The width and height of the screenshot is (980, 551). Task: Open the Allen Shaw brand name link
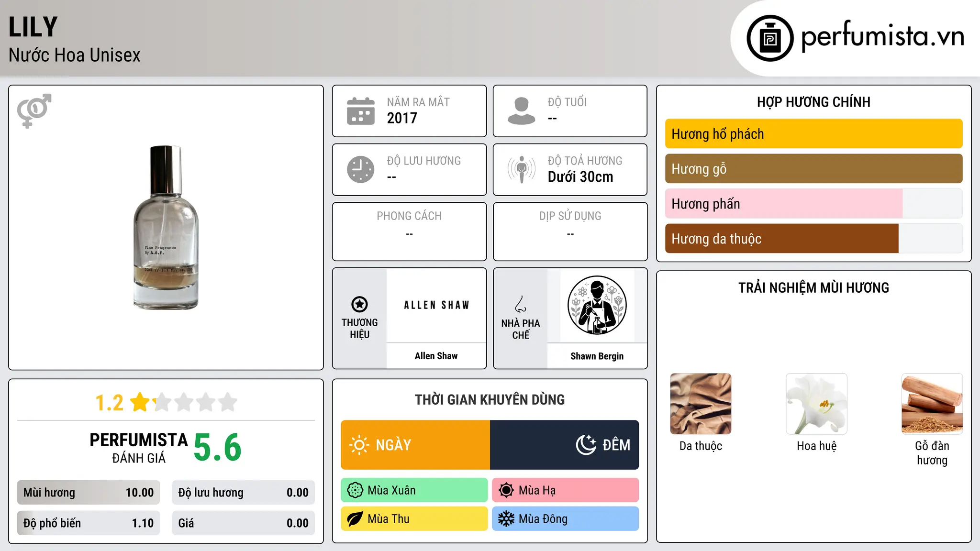click(436, 356)
